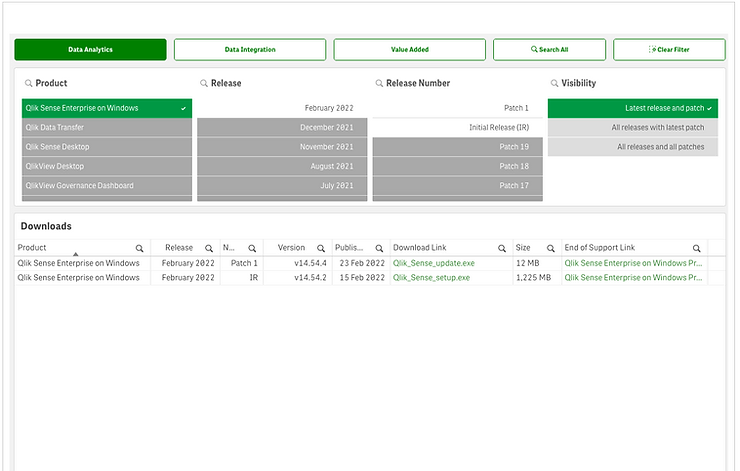This screenshot has height=471, width=740.
Task: Click 15 Feb 2022 publish date cell
Action: click(x=362, y=278)
